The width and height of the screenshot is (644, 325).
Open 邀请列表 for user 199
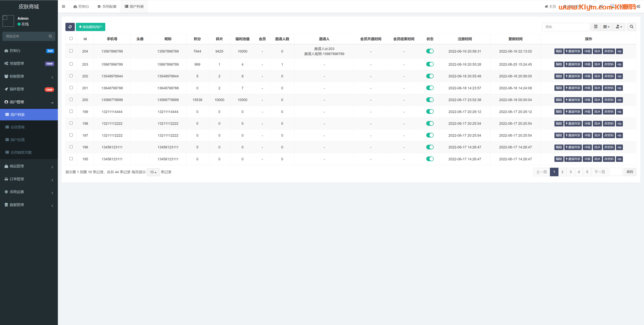(x=573, y=112)
